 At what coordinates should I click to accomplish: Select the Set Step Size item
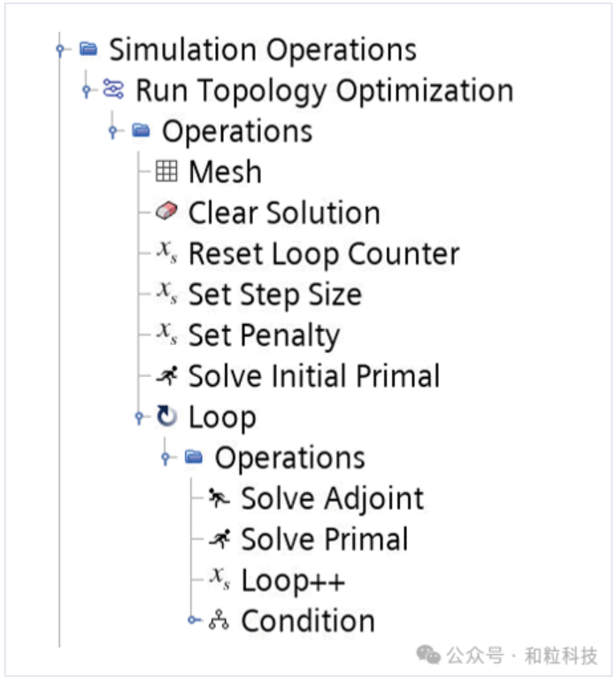coord(274,295)
